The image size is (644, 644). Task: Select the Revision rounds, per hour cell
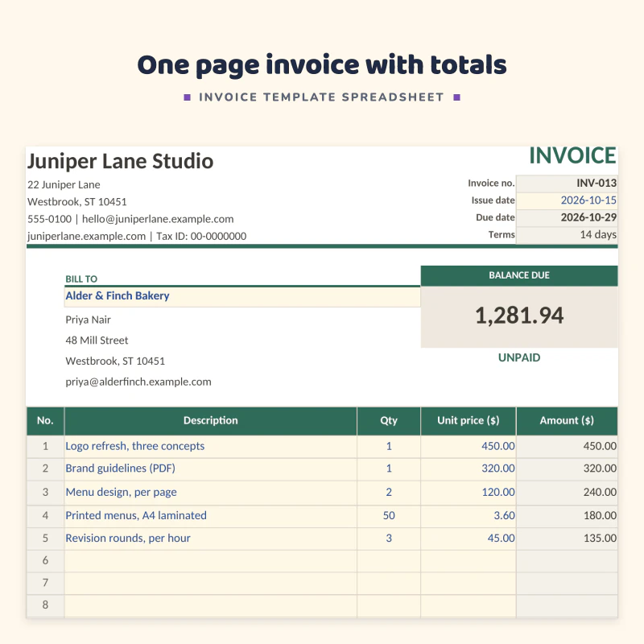coord(211,539)
